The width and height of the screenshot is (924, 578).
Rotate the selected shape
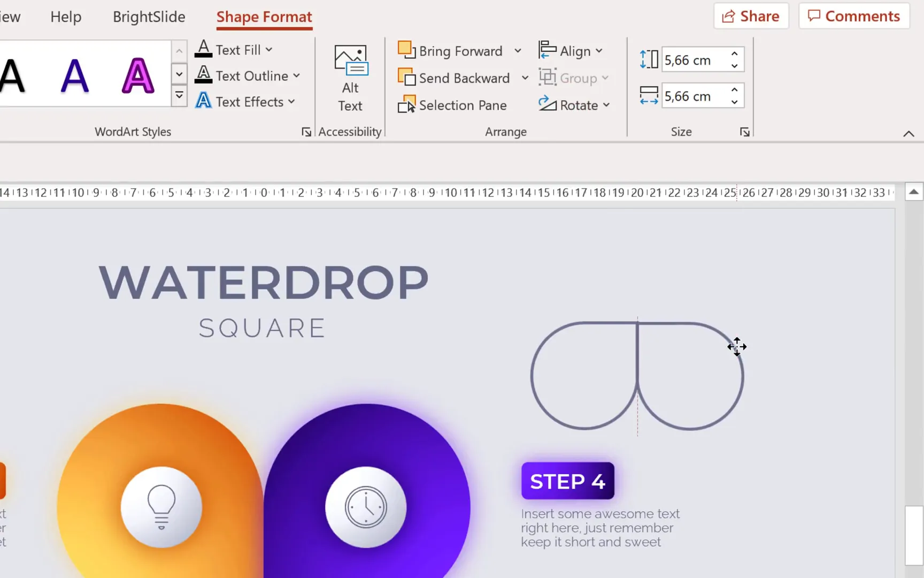pos(575,105)
